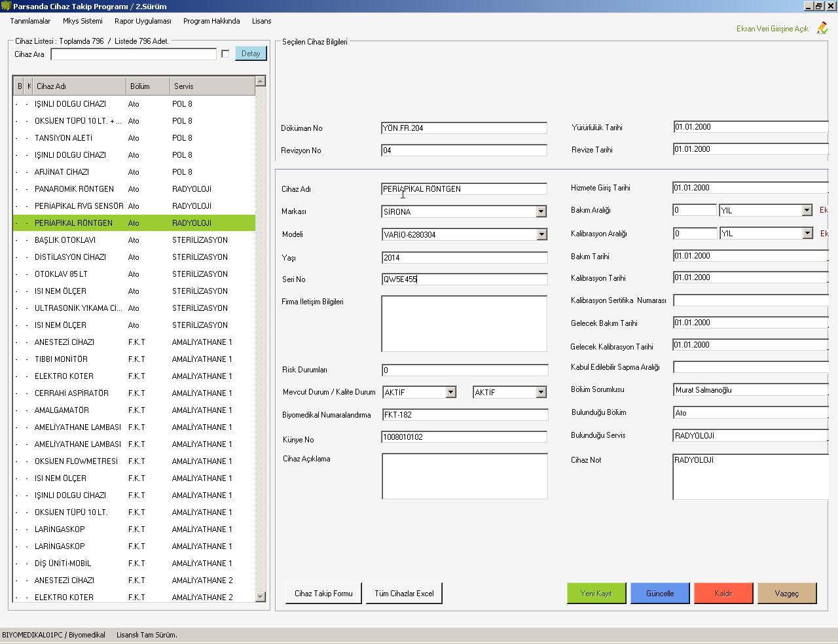Select the AMALGAMATÖR row
Screen dimensions: 838x644
coord(134,410)
